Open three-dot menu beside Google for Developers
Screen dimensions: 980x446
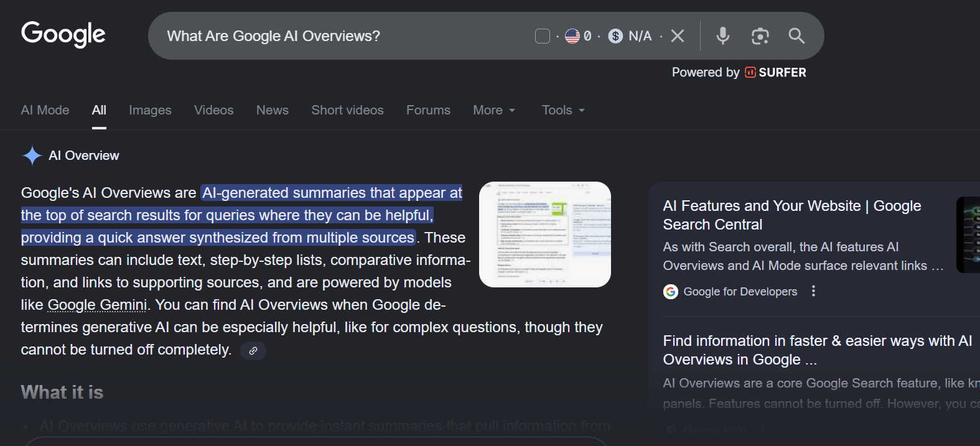813,291
